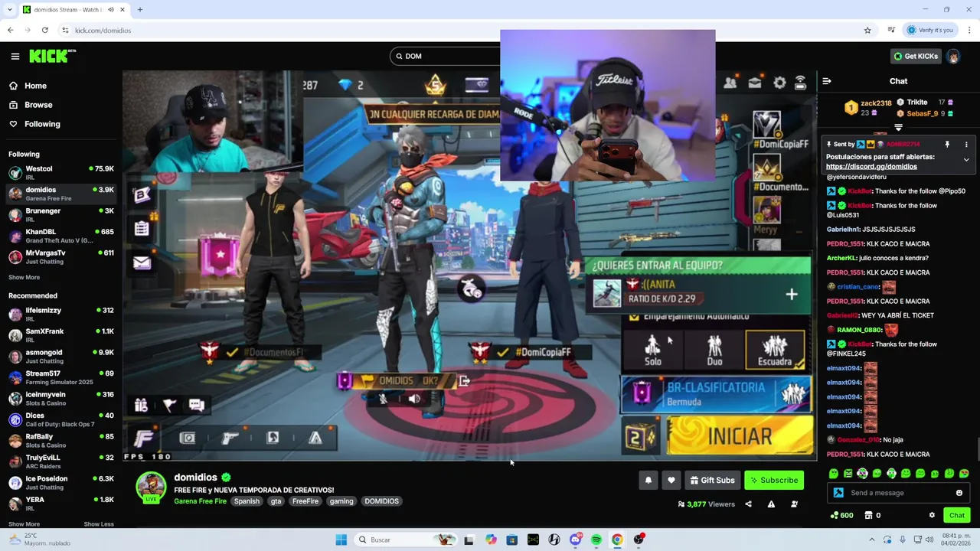Open the browser tab search dropdown

pos(9,9)
